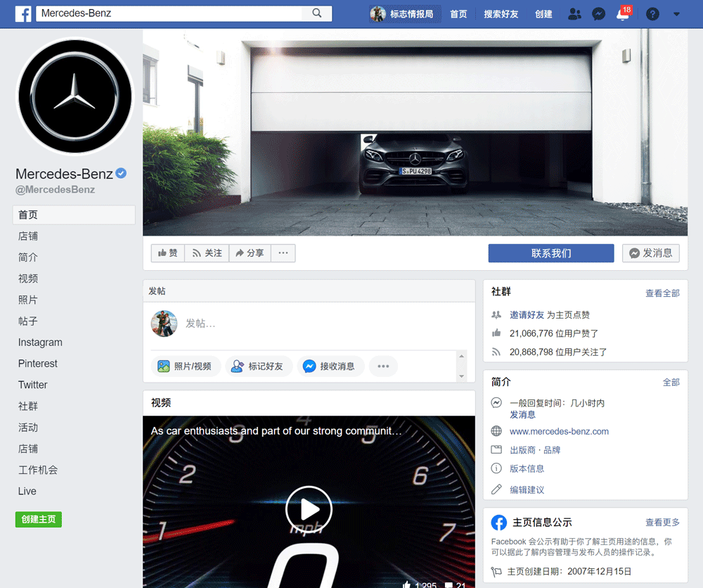Click 全部 in the 简介 panel
The height and width of the screenshot is (588, 703).
click(671, 382)
